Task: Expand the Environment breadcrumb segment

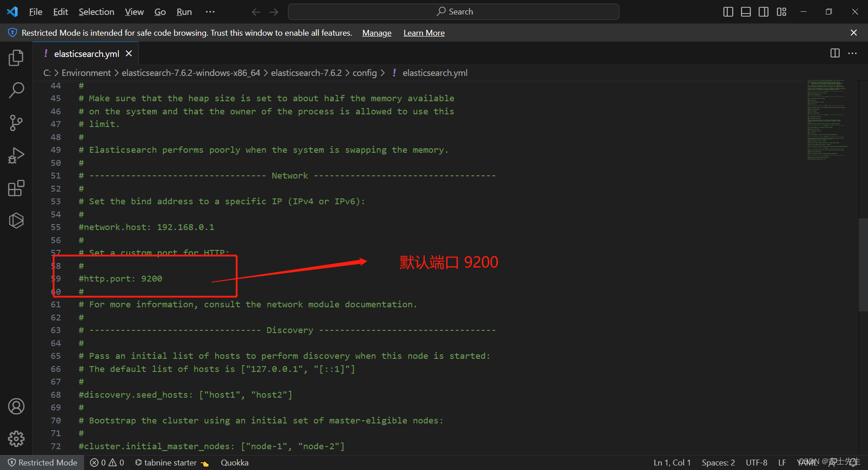Action: pyautogui.click(x=86, y=73)
